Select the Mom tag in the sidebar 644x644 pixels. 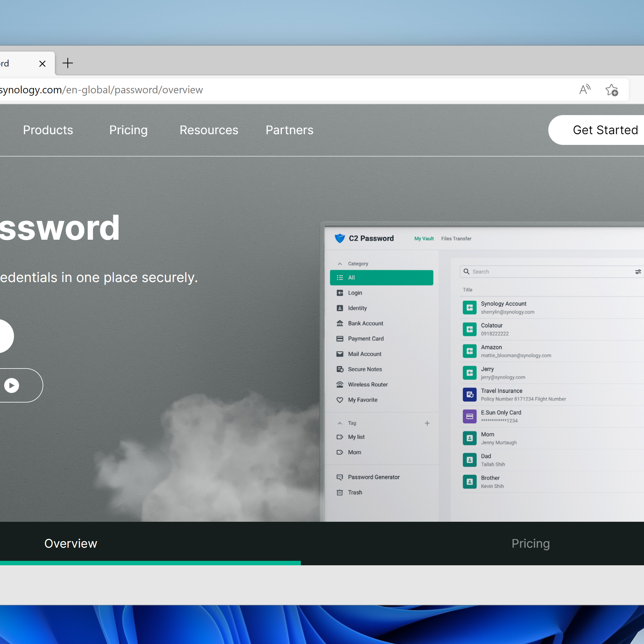[x=382, y=452]
